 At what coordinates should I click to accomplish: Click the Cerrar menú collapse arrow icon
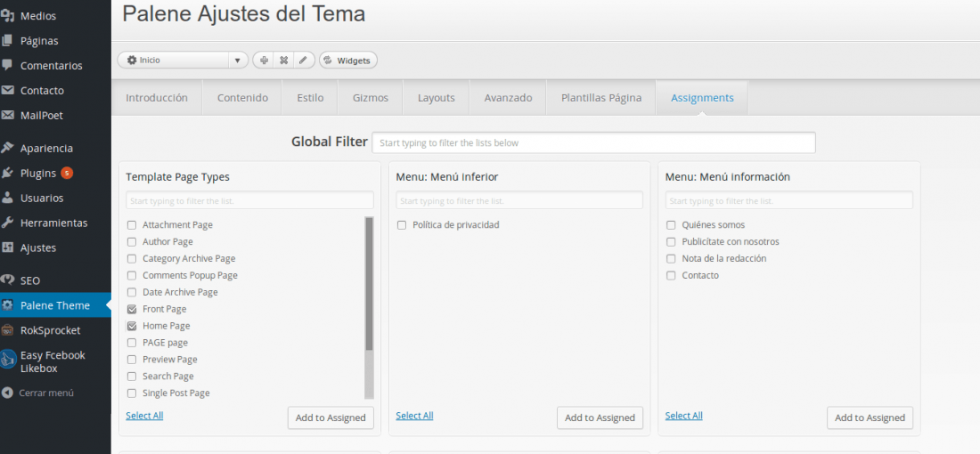[x=7, y=393]
